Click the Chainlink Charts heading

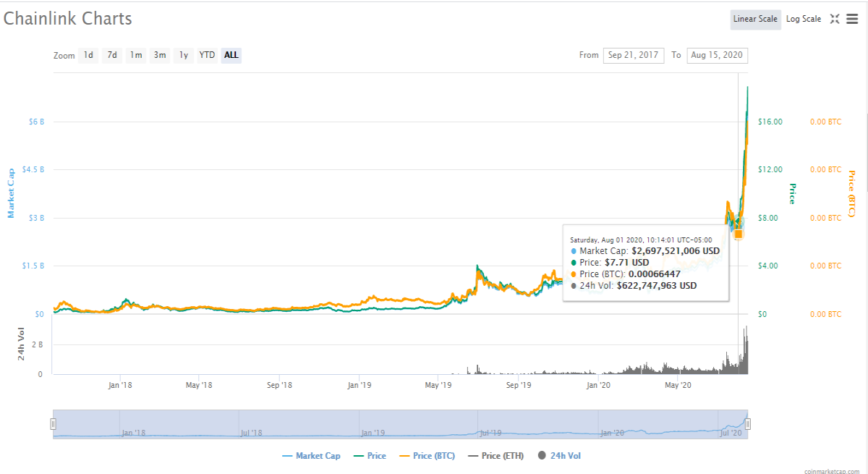coord(68,19)
